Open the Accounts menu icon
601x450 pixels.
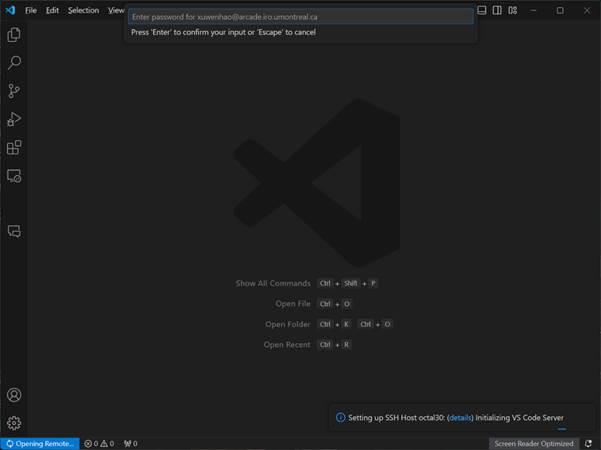pos(14,395)
